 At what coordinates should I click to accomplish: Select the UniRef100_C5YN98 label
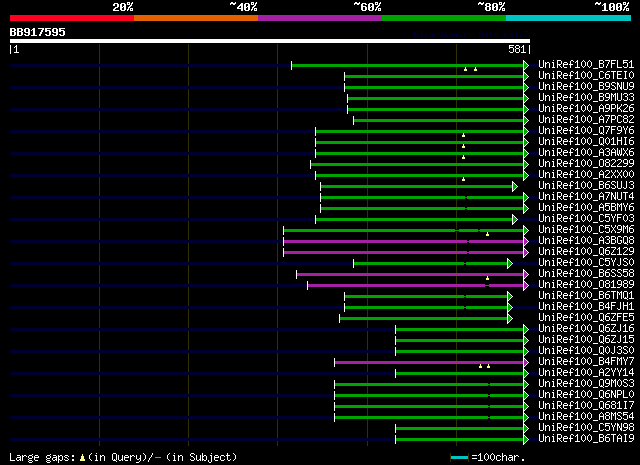(586, 427)
